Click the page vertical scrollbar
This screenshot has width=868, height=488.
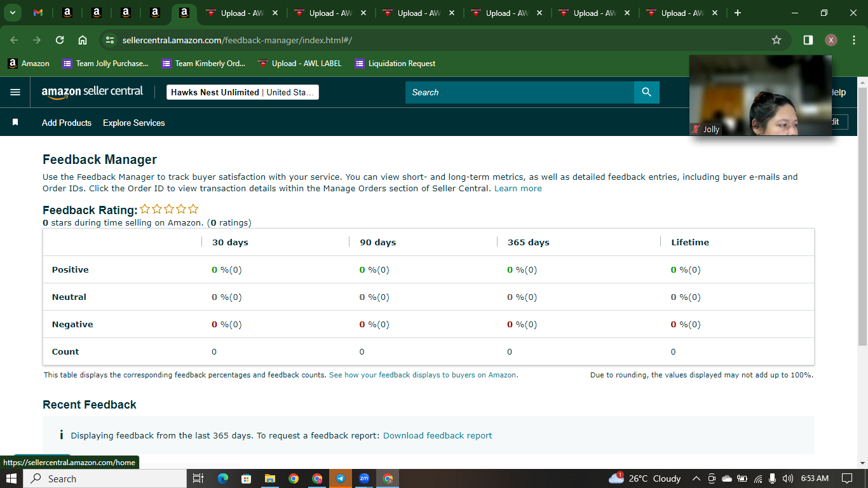pos(862,217)
